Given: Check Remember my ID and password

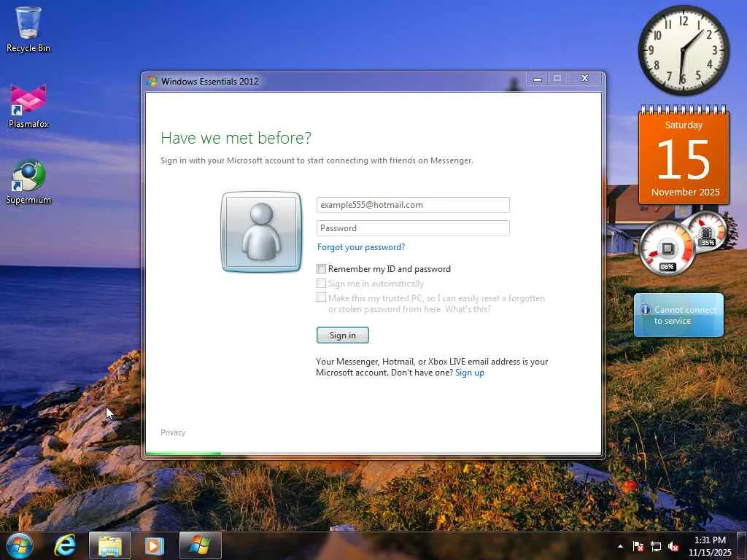Looking at the screenshot, I should point(322,269).
